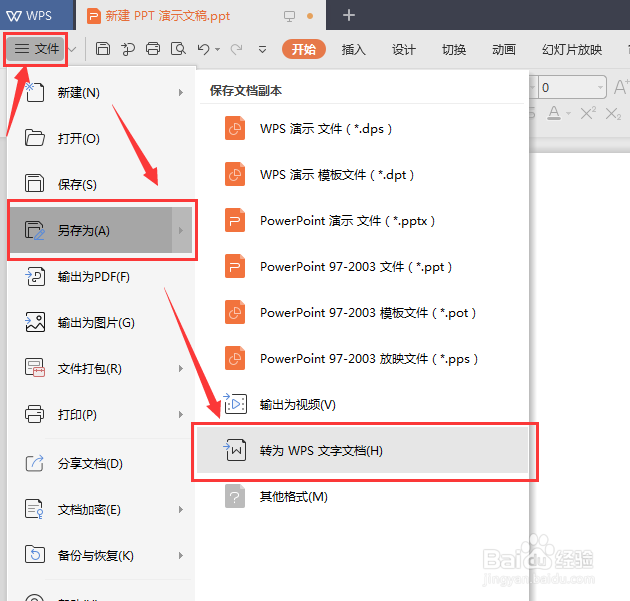Switch to the 插入 ribbon tab
Screen dimensions: 630x601
[354, 49]
